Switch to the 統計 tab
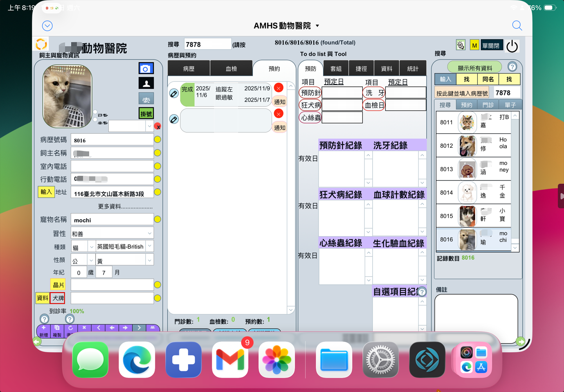Image resolution: width=564 pixels, height=392 pixels. tap(413, 69)
